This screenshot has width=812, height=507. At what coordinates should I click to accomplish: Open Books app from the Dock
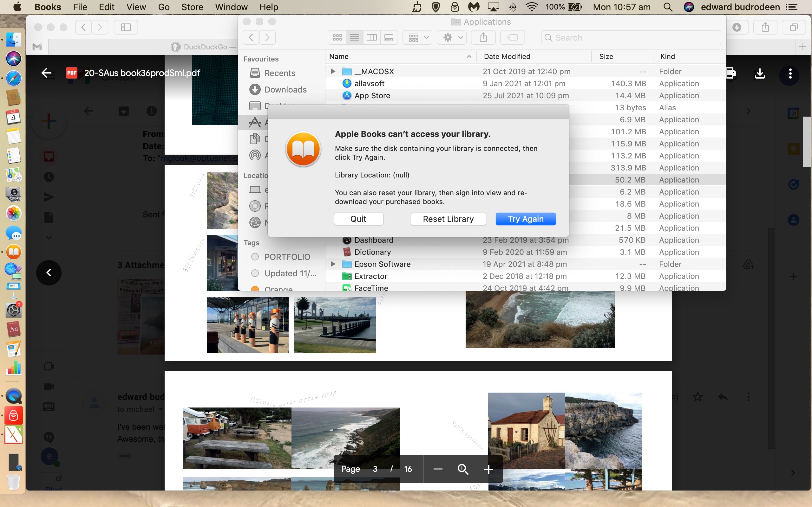pos(13,252)
